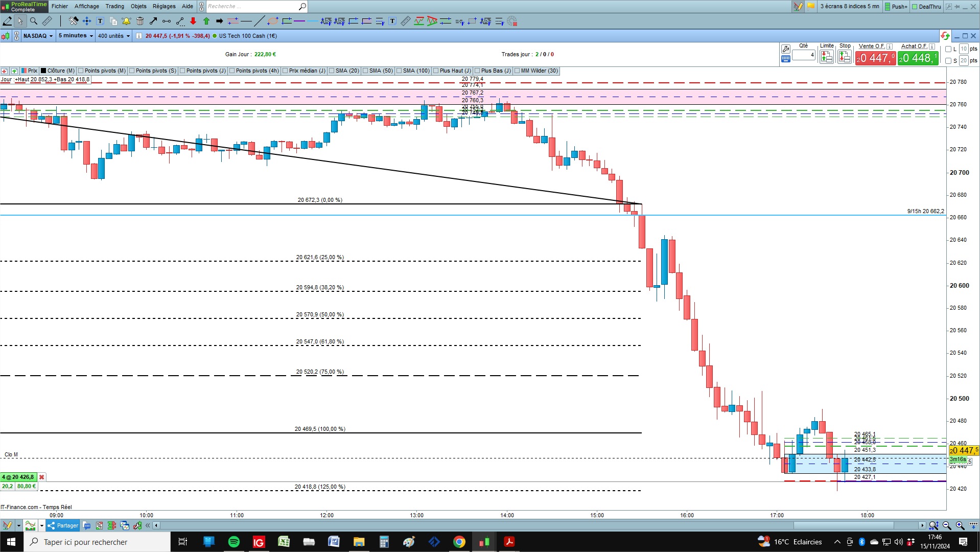980x552 pixels.
Task: Click the horizontal chart scrollbar thumb
Action: pyautogui.click(x=844, y=525)
